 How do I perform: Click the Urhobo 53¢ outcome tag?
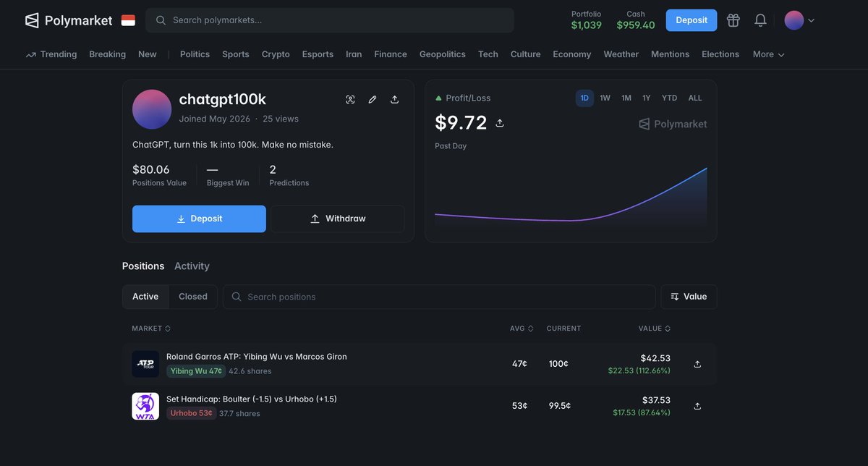(191, 413)
